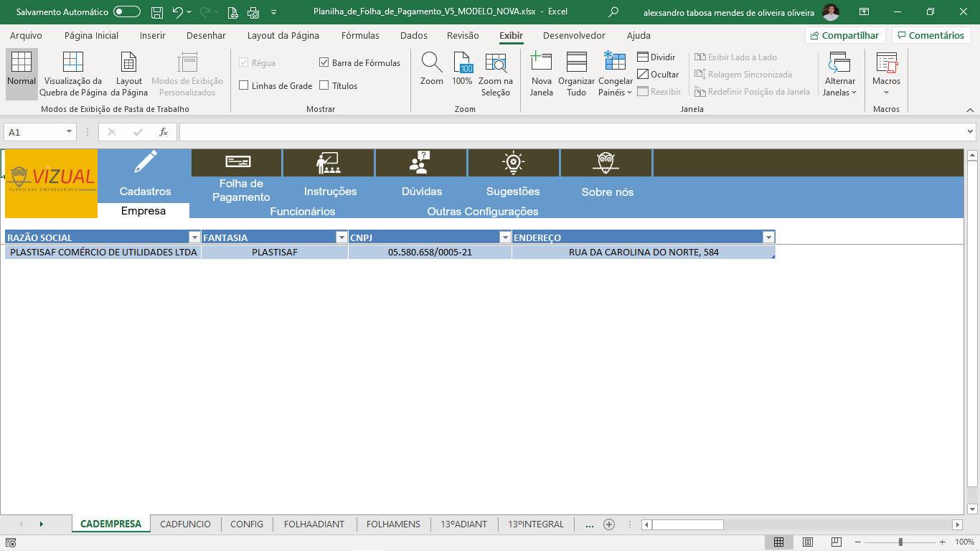Open the RAZÃO SOCIAL column filter dropdown

tap(194, 237)
